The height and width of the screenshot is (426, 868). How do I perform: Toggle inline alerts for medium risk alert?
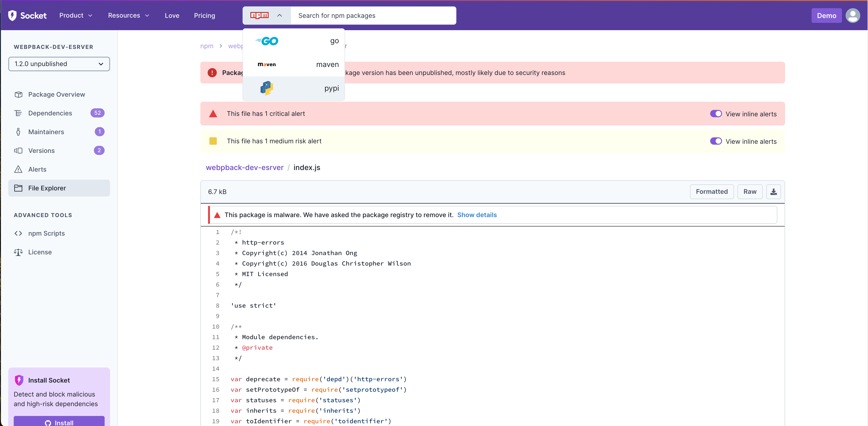(x=716, y=141)
